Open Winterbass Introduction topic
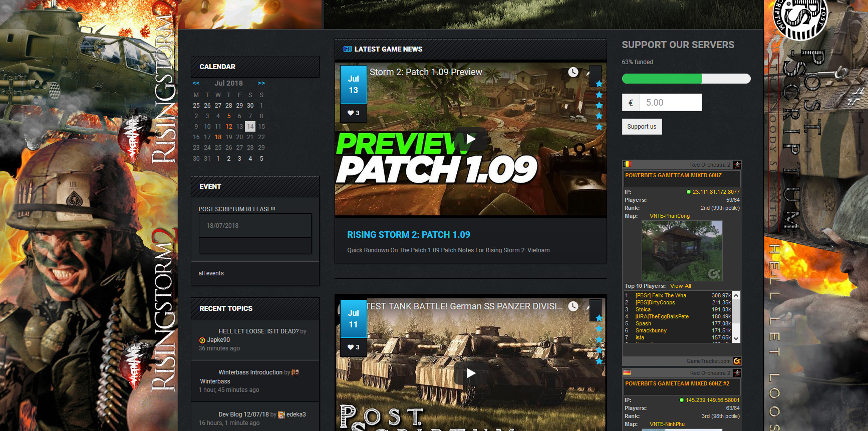This screenshot has width=868, height=431. coord(250,372)
